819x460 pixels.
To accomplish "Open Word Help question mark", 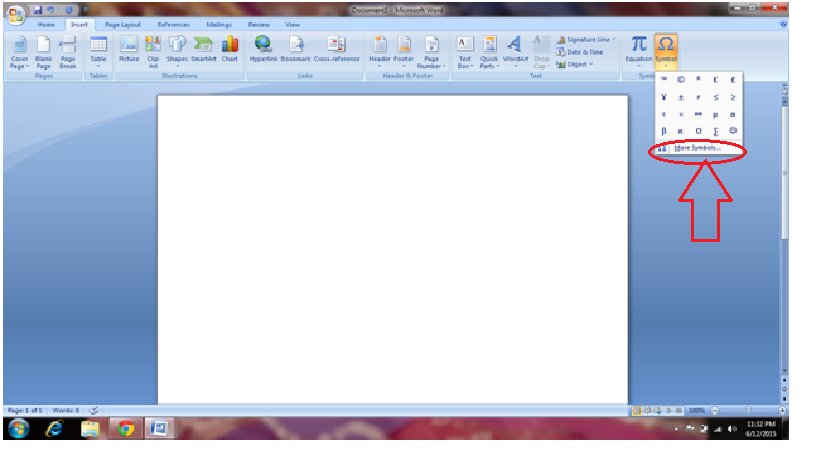I will (x=783, y=25).
